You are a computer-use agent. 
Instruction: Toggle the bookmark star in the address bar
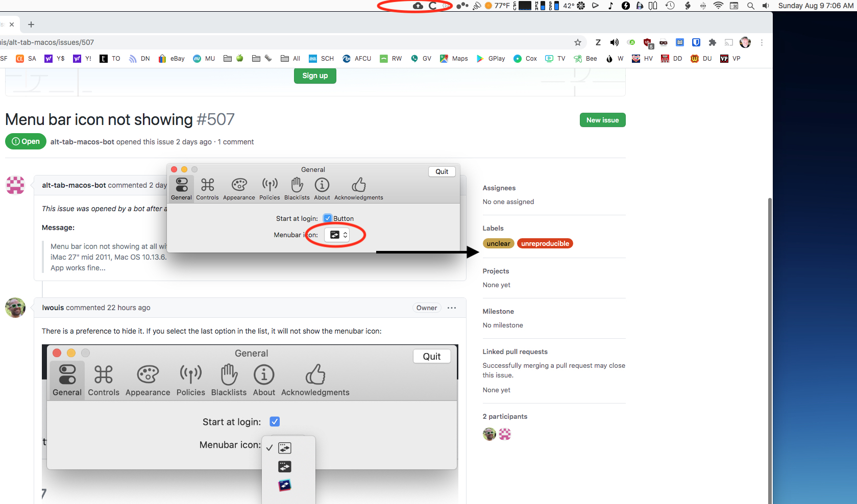[x=577, y=42]
